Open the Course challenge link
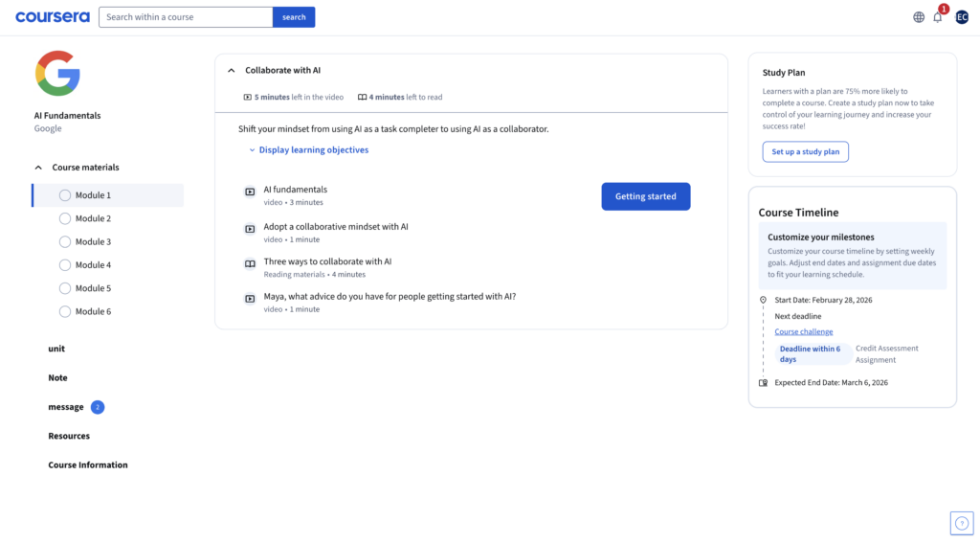 point(804,331)
